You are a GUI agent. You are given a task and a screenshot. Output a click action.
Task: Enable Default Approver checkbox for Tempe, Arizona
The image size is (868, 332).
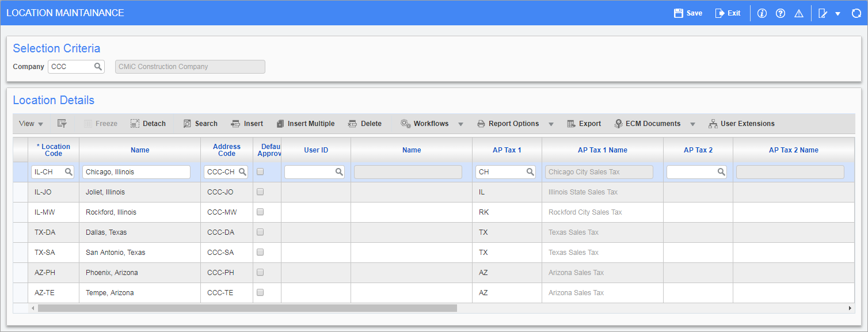260,292
